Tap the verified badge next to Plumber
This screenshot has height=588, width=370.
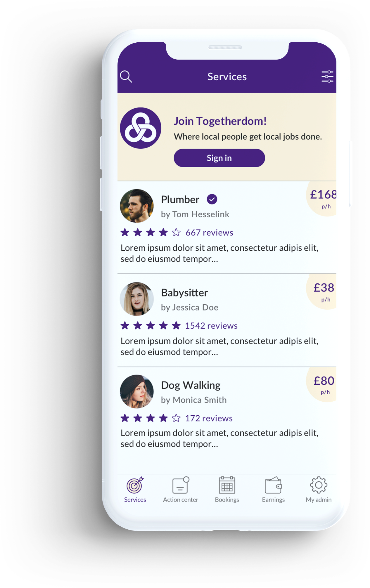coord(212,199)
